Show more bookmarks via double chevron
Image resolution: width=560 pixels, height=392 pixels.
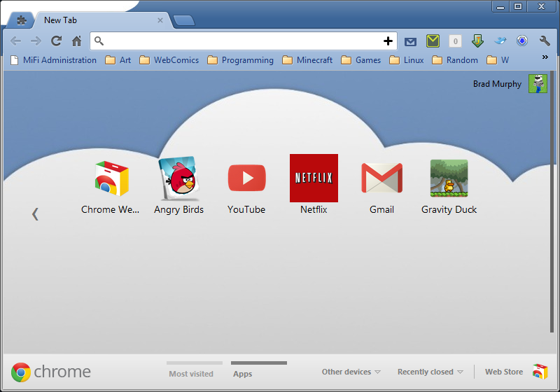(x=545, y=57)
